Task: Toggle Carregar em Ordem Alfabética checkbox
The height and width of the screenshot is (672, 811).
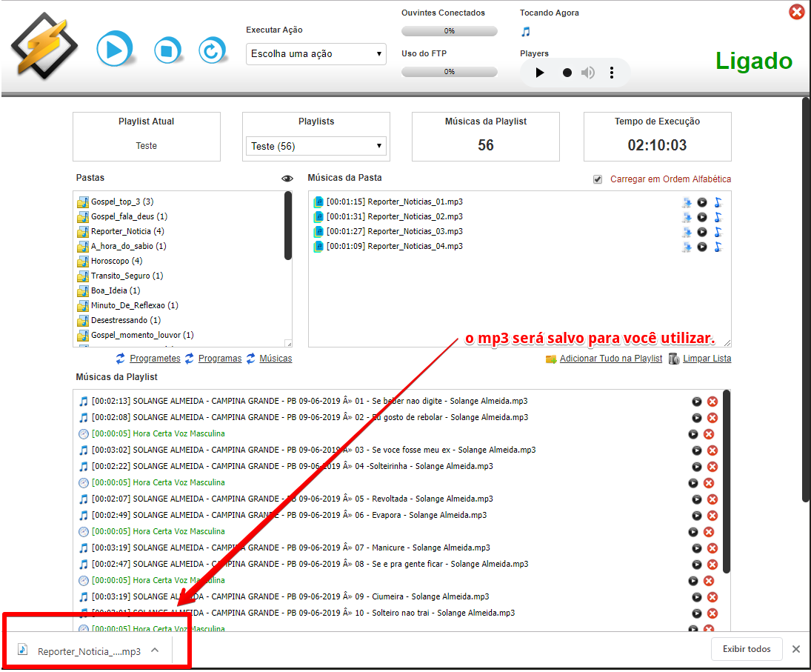Action: pyautogui.click(x=598, y=179)
